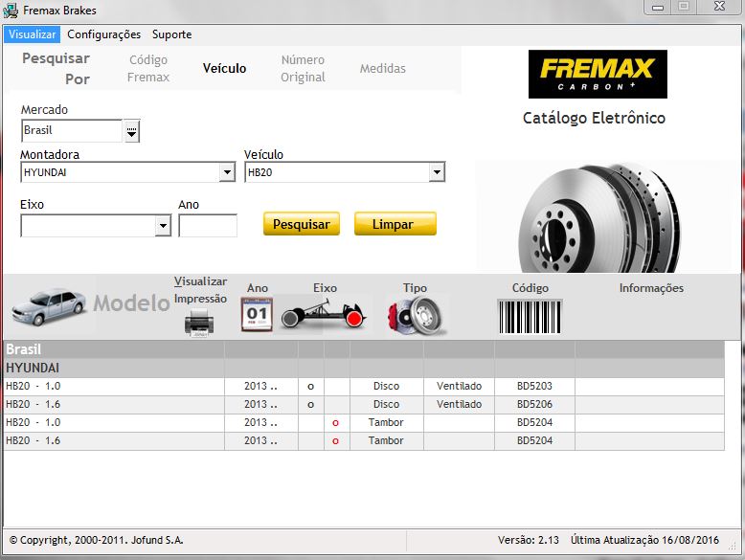Switch to Código Fremax search tab
745x560 pixels.
coord(147,69)
